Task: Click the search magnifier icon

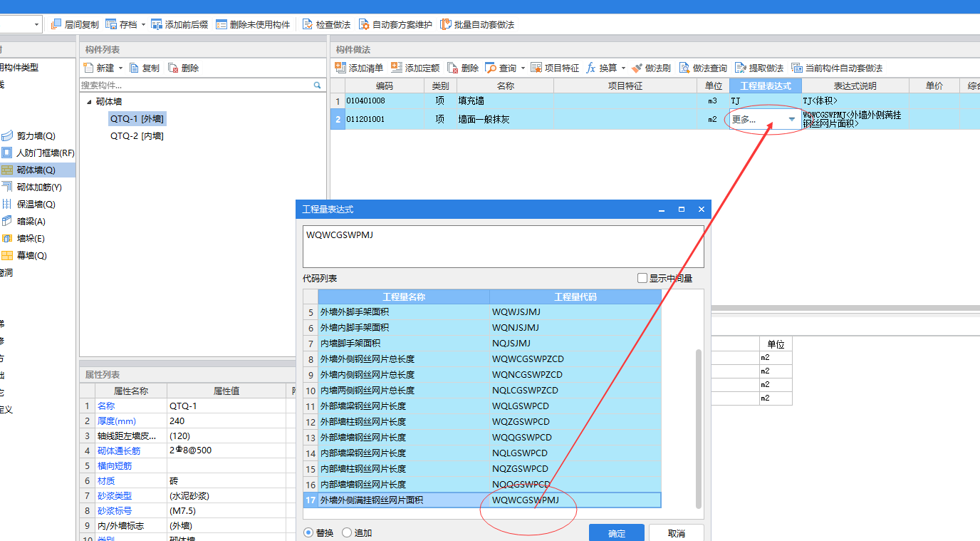Action: (318, 85)
